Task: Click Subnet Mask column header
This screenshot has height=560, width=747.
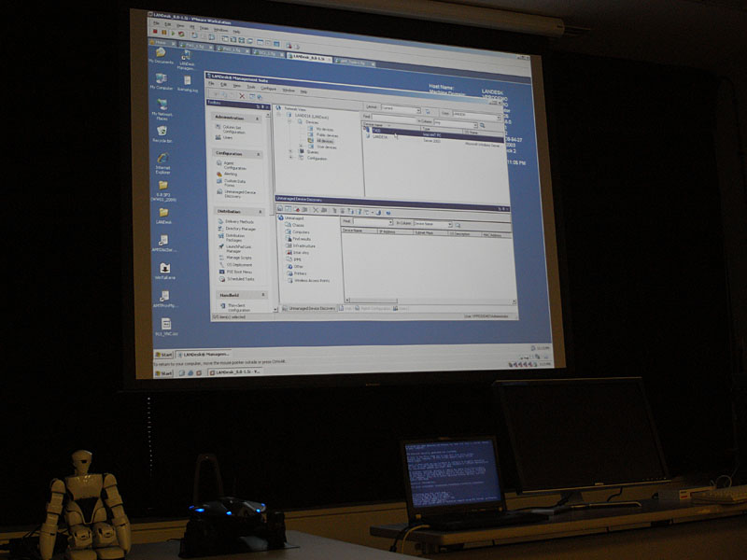Action: coord(430,232)
